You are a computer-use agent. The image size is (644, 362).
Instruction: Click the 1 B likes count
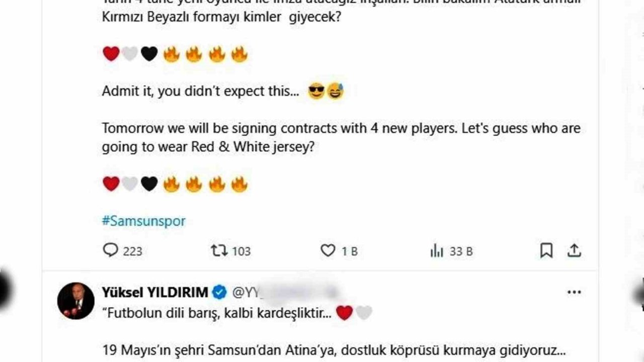pyautogui.click(x=350, y=251)
